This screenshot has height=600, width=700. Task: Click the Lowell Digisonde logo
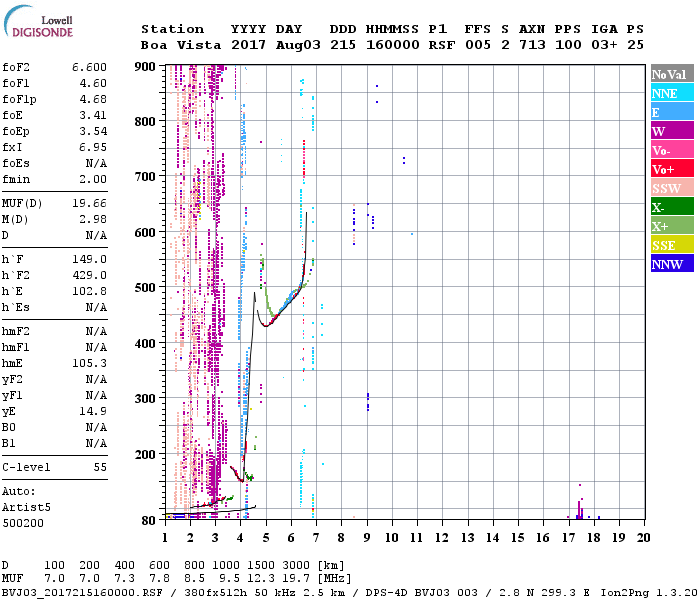pyautogui.click(x=38, y=21)
